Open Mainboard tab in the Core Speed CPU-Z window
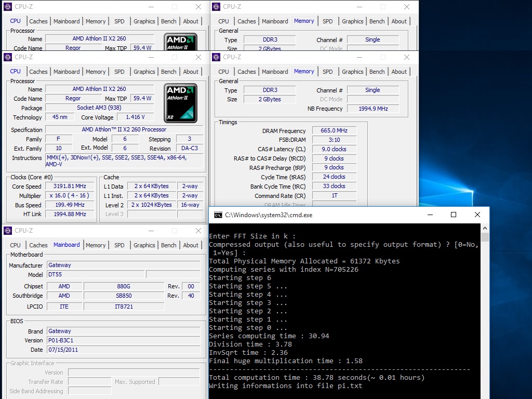Image resolution: width=532 pixels, height=399 pixels. 66,72
